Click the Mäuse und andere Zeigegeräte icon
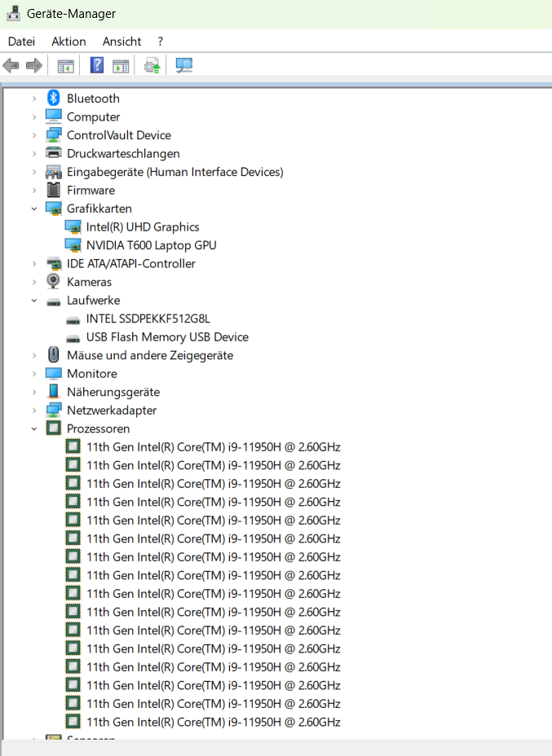 point(54,355)
